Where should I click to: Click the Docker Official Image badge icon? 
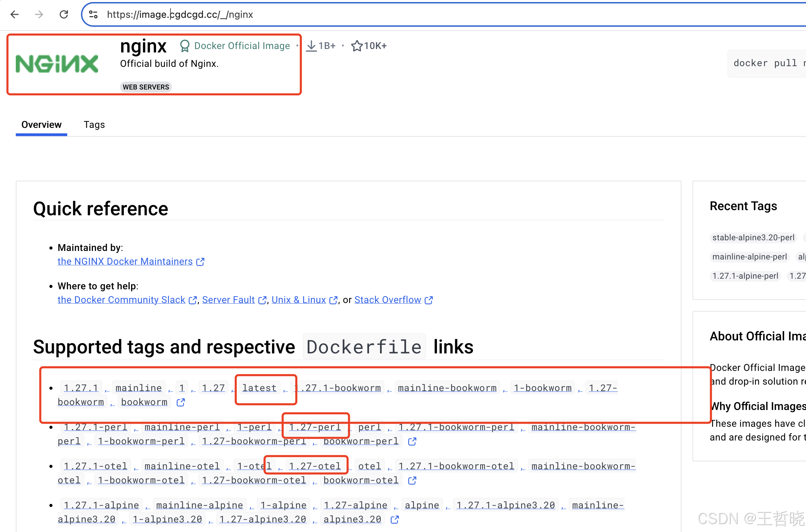point(185,46)
